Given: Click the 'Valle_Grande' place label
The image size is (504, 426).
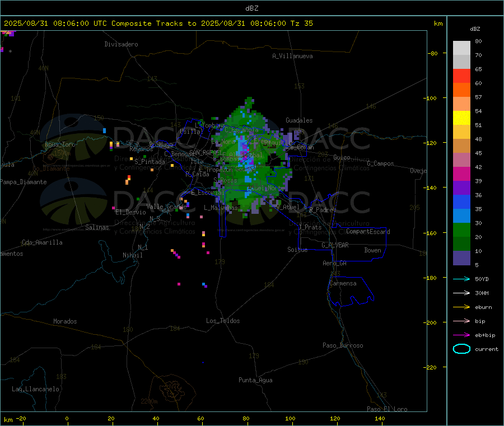Looking at the screenshot, I should (166, 207).
